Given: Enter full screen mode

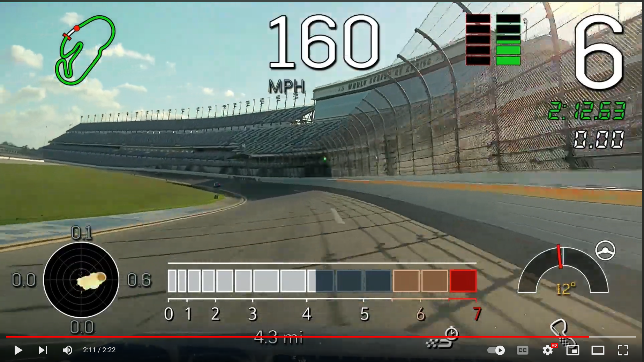Looking at the screenshot, I should [x=623, y=350].
